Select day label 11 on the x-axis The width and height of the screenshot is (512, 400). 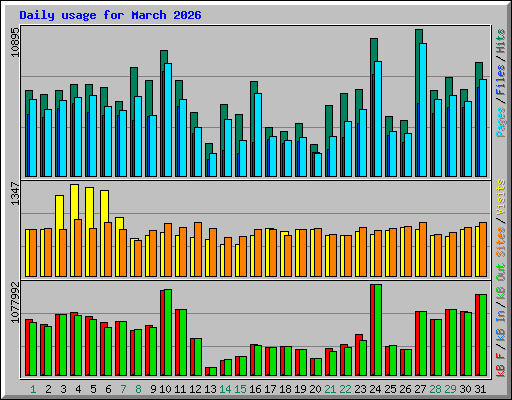[180, 389]
